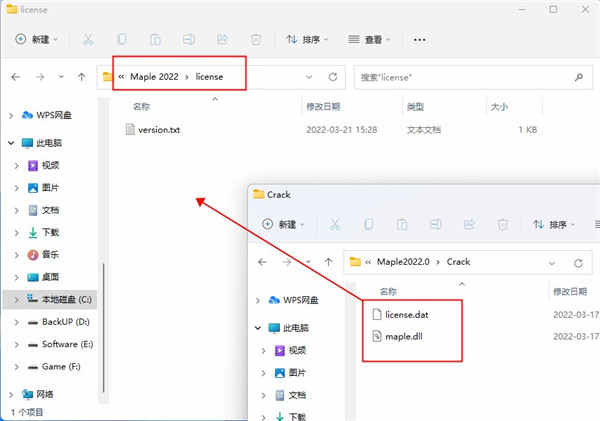
Task: Expand WPS网盘 in Crack window sidebar
Action: (258, 300)
